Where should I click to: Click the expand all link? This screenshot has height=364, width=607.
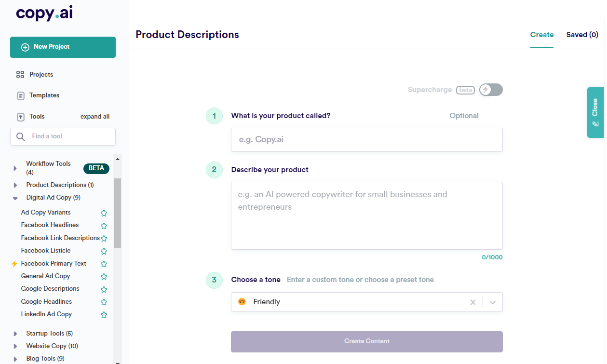pyautogui.click(x=95, y=117)
